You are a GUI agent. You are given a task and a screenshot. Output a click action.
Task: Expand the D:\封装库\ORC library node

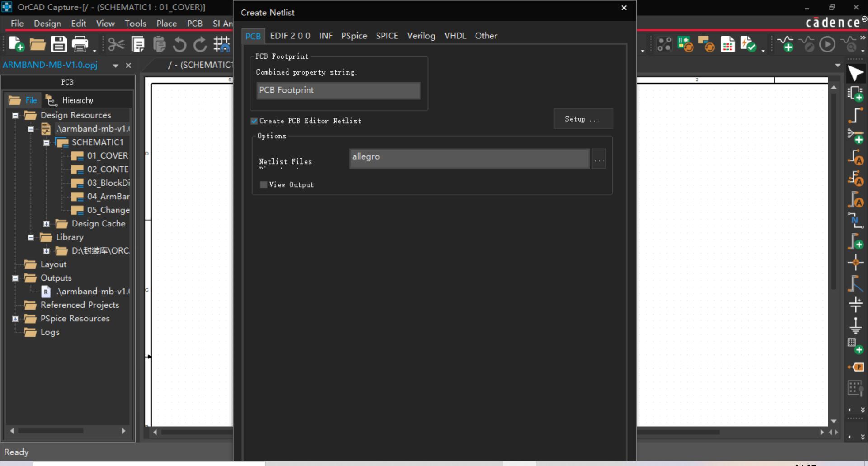tap(46, 251)
